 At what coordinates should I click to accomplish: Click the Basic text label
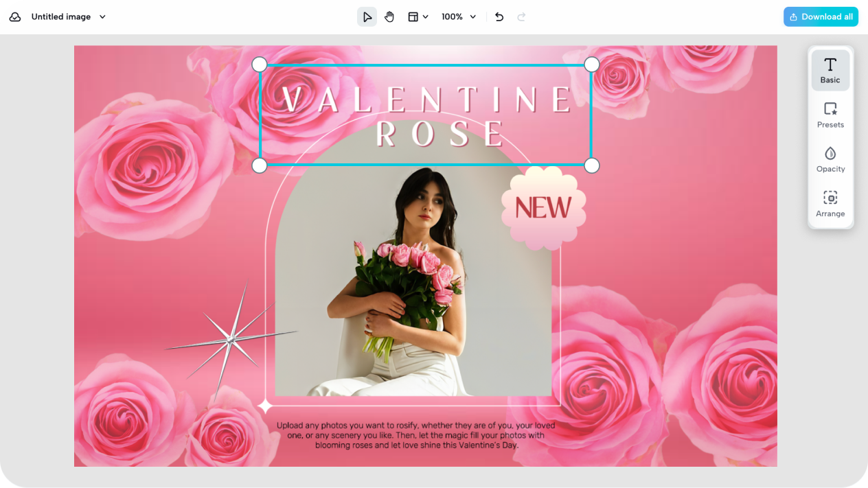(830, 80)
